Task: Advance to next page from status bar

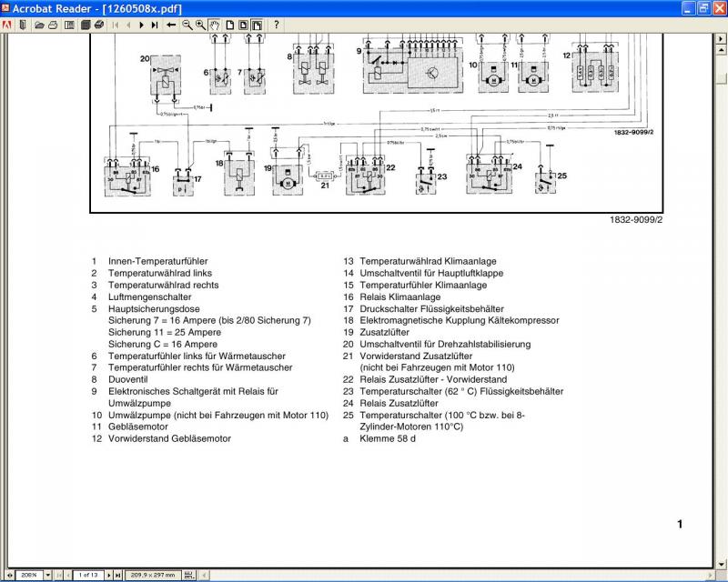Action: tap(108, 575)
